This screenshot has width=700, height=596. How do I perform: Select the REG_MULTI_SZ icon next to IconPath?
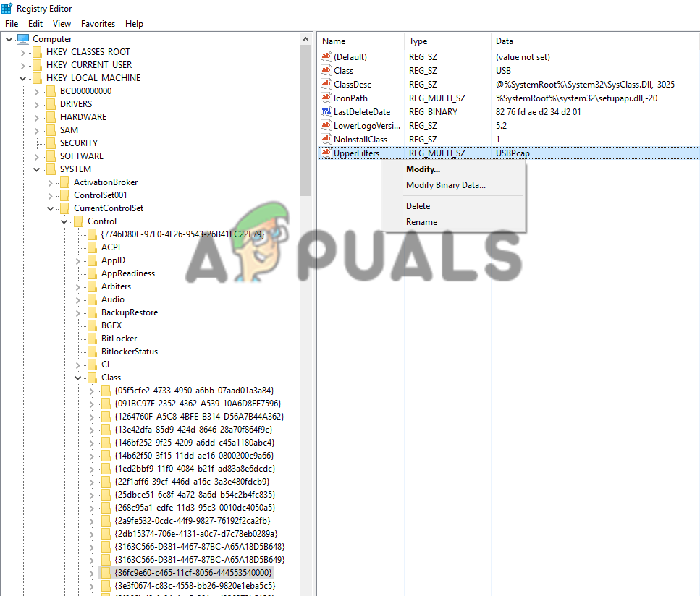pos(326,98)
